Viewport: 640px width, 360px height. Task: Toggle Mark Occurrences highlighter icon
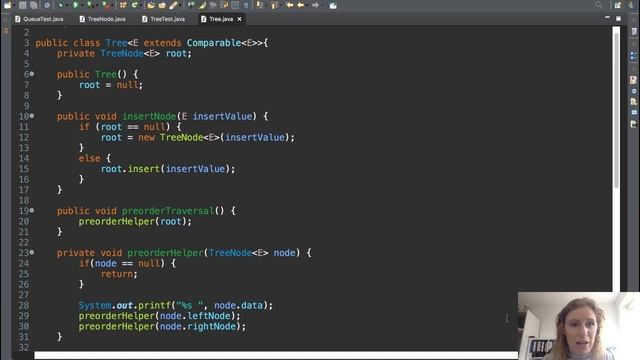(202, 5)
